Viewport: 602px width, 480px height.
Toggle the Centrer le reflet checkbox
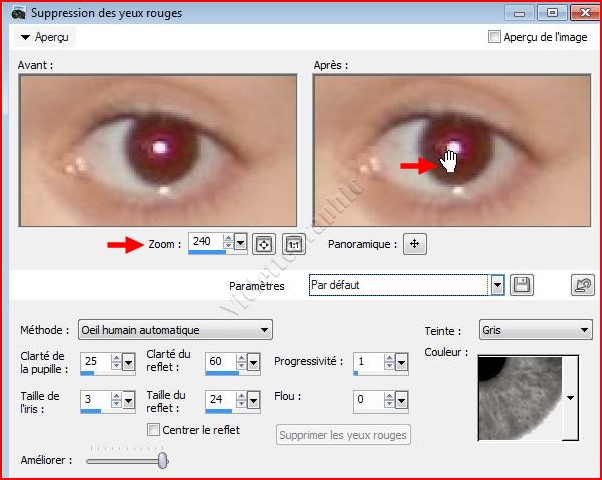pyautogui.click(x=154, y=430)
